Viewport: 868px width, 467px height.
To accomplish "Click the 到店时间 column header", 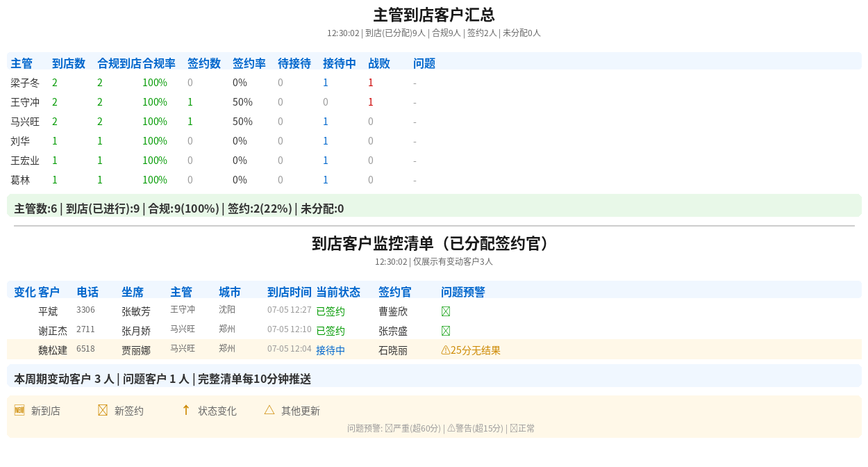I will [290, 292].
